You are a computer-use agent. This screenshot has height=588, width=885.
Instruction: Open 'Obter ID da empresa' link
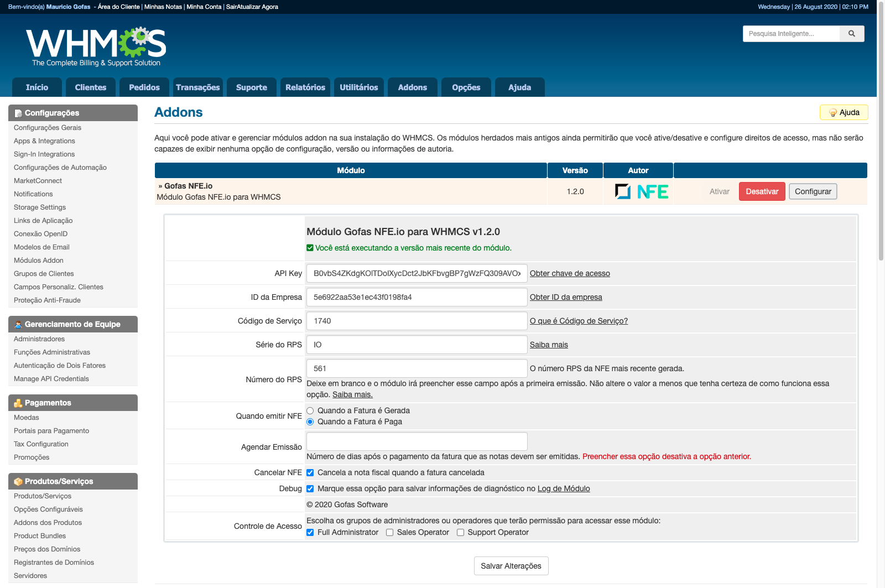tap(566, 297)
